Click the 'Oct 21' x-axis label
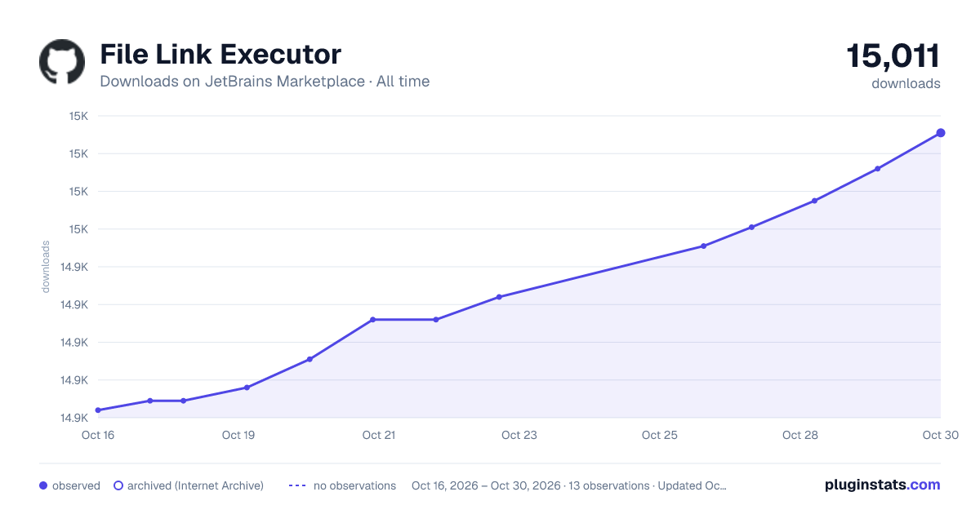The width and height of the screenshot is (980, 514). coord(379,435)
